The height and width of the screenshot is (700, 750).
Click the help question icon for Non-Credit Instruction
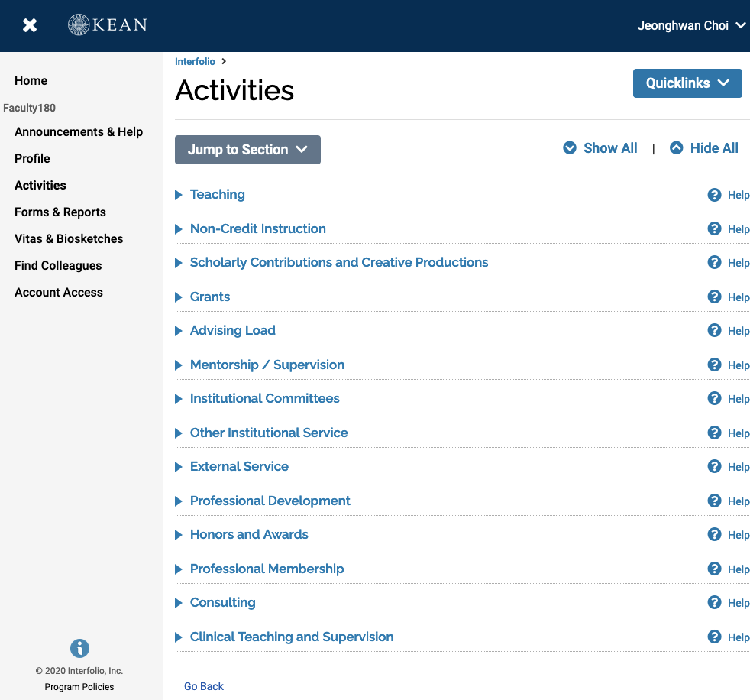(x=714, y=228)
